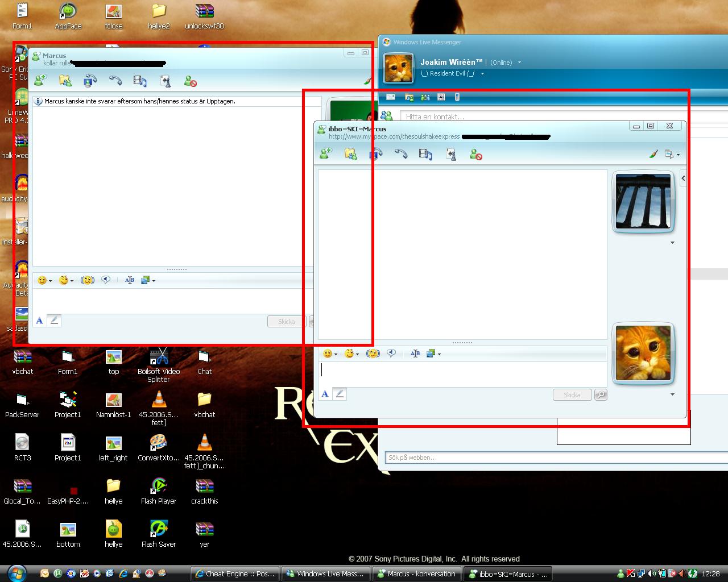Open the games icon in ibbo=SKI=Marcus window

click(451, 154)
